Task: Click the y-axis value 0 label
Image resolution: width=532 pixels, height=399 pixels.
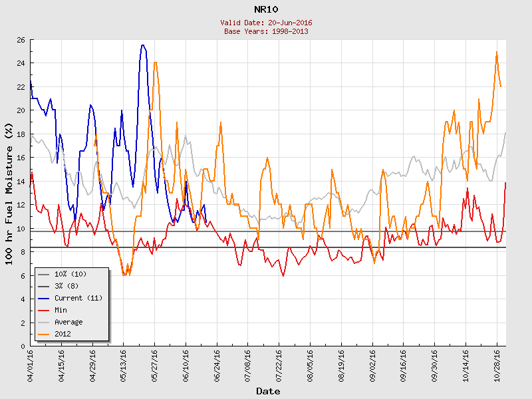Action: click(23, 346)
